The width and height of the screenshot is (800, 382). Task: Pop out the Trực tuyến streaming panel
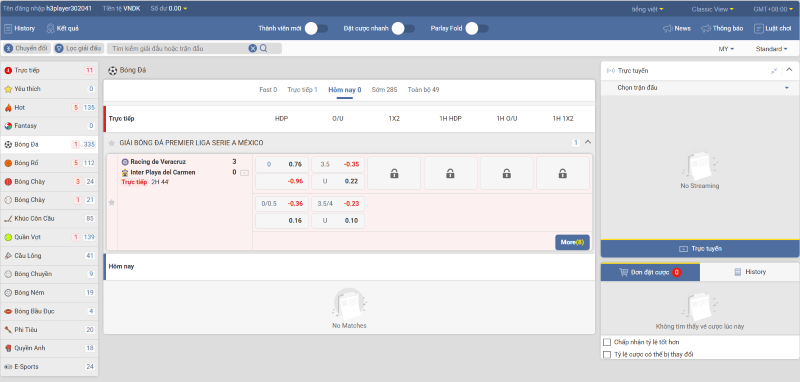774,71
